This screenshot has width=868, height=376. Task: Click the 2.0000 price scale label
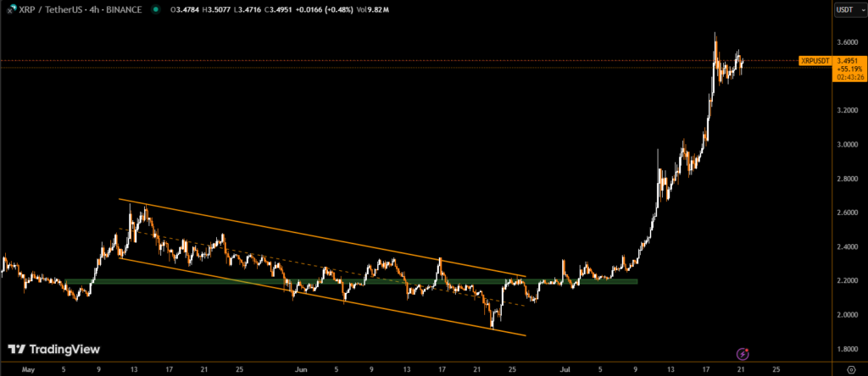[x=849, y=315]
